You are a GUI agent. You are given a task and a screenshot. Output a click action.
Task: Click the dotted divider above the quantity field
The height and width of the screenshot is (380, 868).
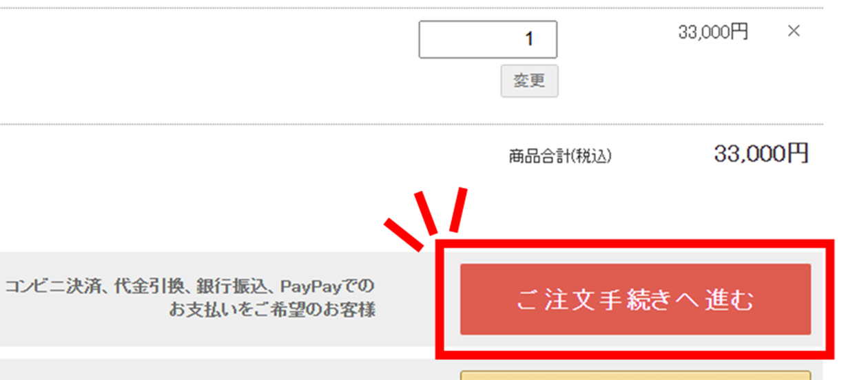click(412, 8)
